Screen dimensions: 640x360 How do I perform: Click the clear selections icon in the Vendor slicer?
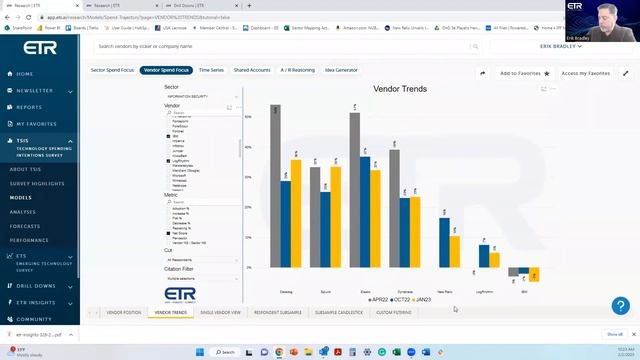(x=229, y=107)
